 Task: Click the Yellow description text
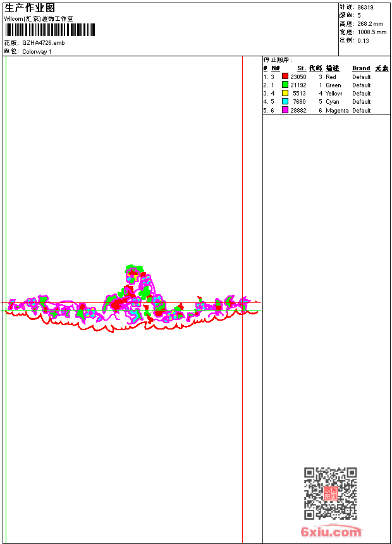coord(334,94)
